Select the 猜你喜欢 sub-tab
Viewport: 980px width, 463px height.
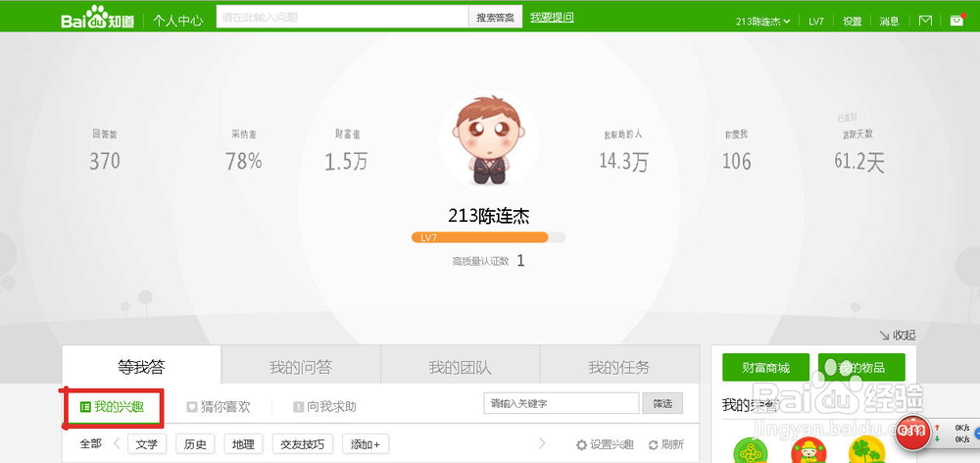pyautogui.click(x=219, y=407)
